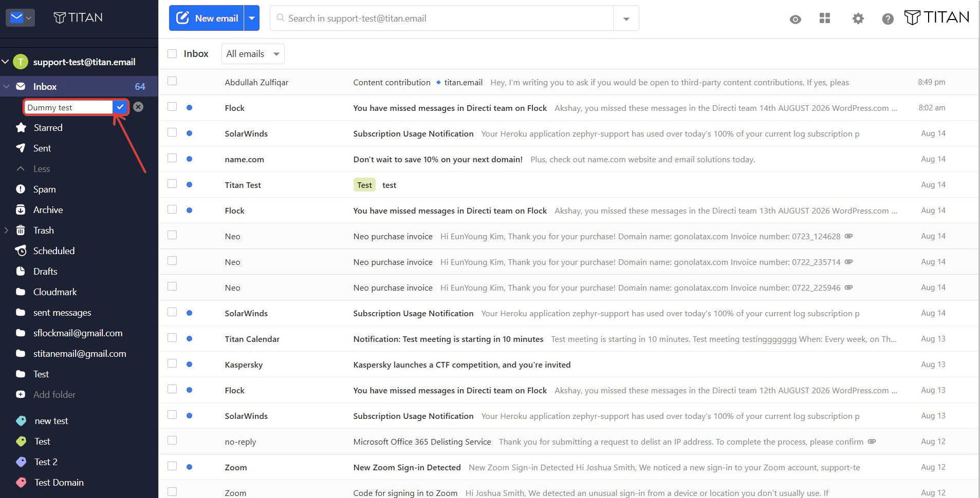This screenshot has height=498, width=980.
Task: Tick the Kaspersky email checkbox
Action: [172, 363]
